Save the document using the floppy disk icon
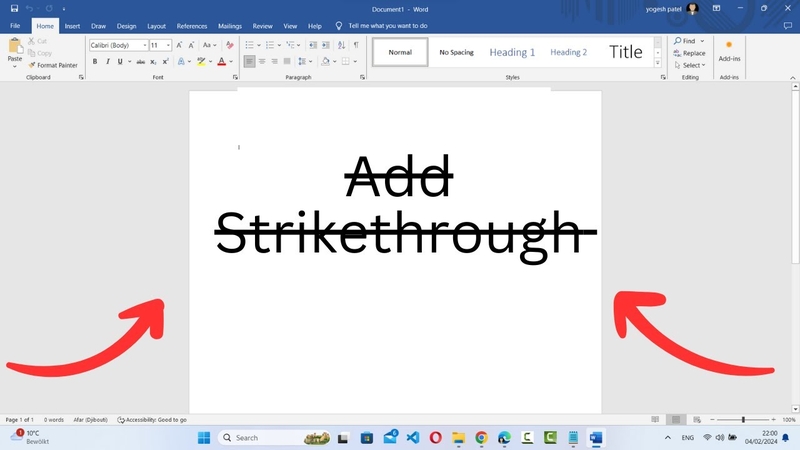Viewport: 800px width, 450px height. (x=14, y=9)
